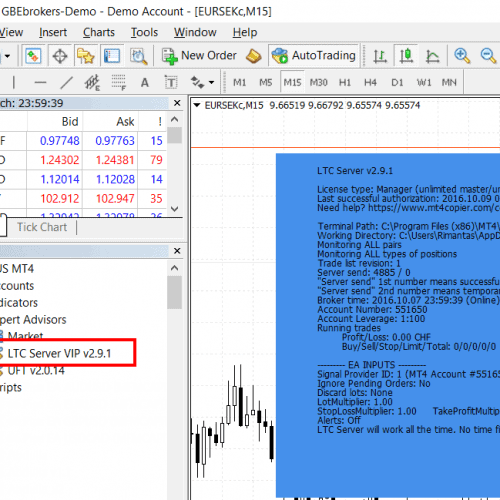
Task: Close the Navigator panel
Action: 177,251
